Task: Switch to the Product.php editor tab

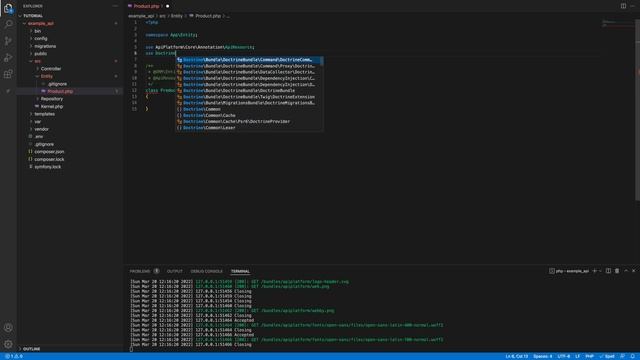Action: tap(146, 6)
